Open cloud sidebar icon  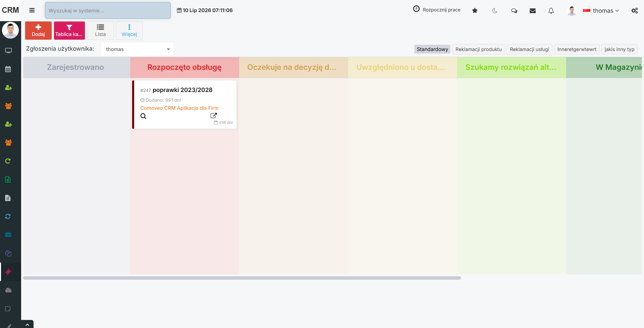pos(8,290)
